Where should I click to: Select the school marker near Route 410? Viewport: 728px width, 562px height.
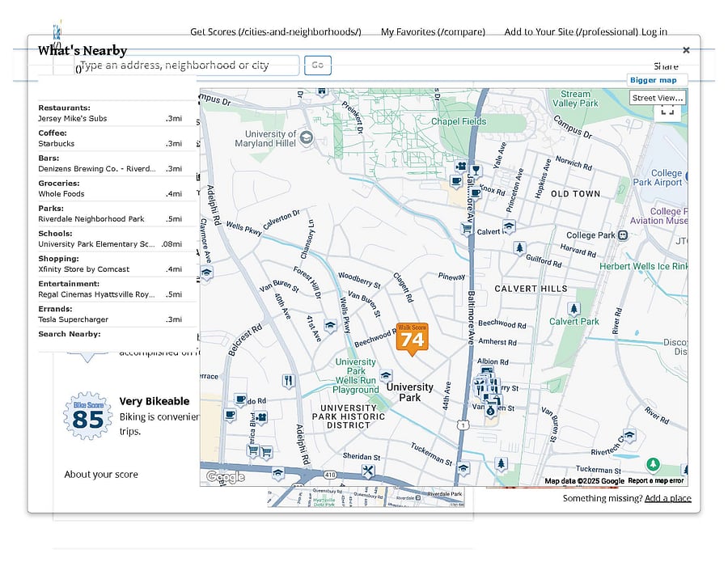(277, 473)
